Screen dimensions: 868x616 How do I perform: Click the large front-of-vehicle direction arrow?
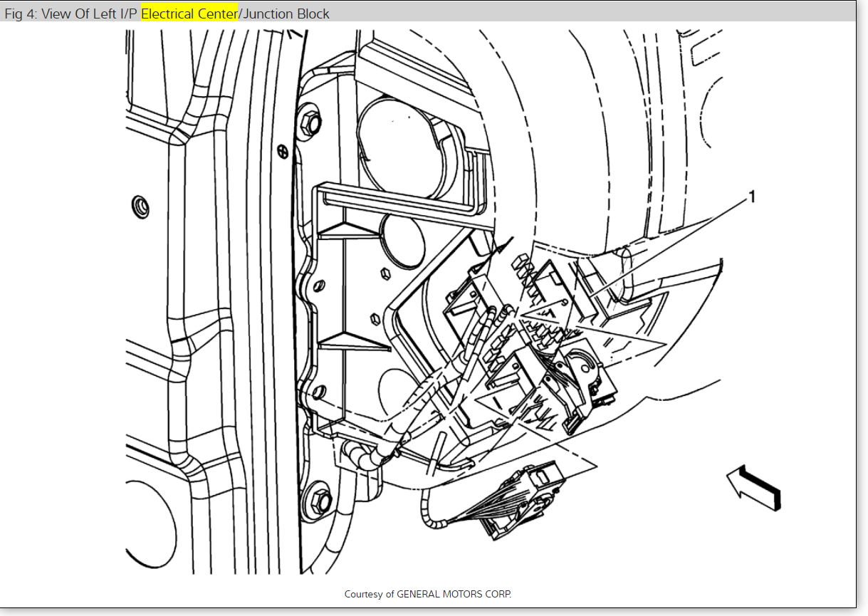754,488
